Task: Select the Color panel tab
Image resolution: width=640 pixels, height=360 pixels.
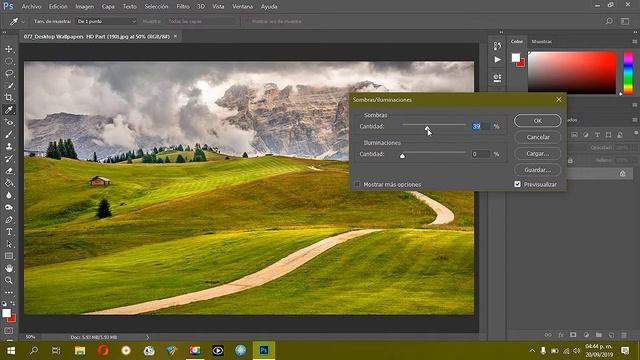Action: tap(517, 41)
